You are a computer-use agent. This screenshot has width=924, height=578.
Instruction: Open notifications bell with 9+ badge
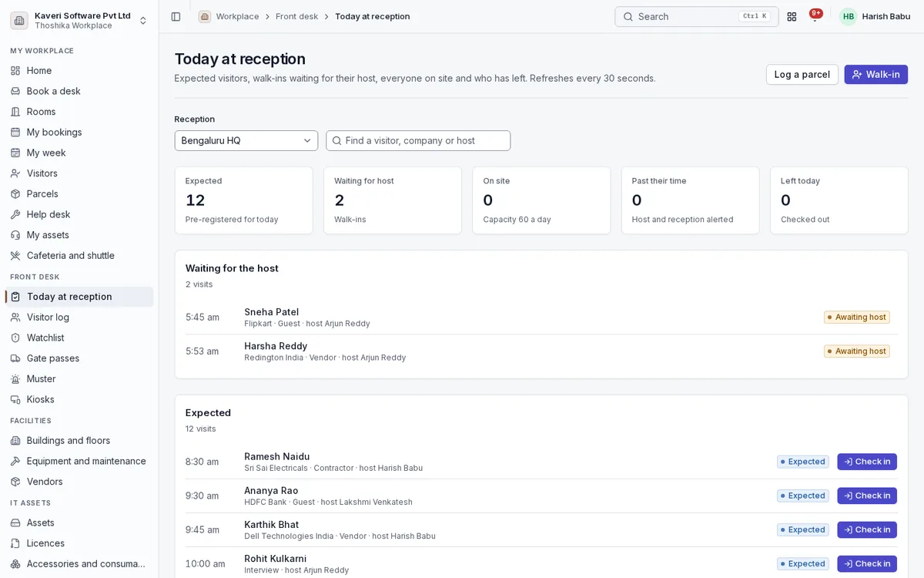(x=815, y=16)
